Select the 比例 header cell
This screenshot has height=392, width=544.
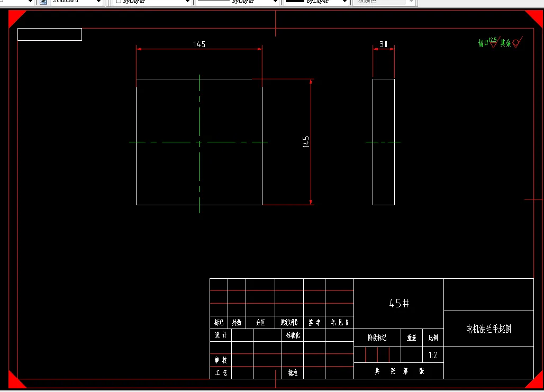(433, 338)
